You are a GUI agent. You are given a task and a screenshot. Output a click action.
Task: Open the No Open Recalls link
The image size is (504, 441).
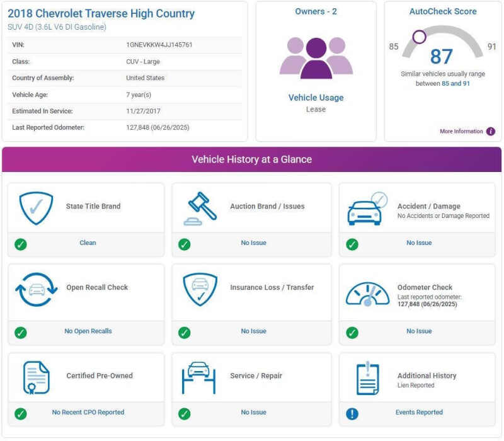click(88, 331)
